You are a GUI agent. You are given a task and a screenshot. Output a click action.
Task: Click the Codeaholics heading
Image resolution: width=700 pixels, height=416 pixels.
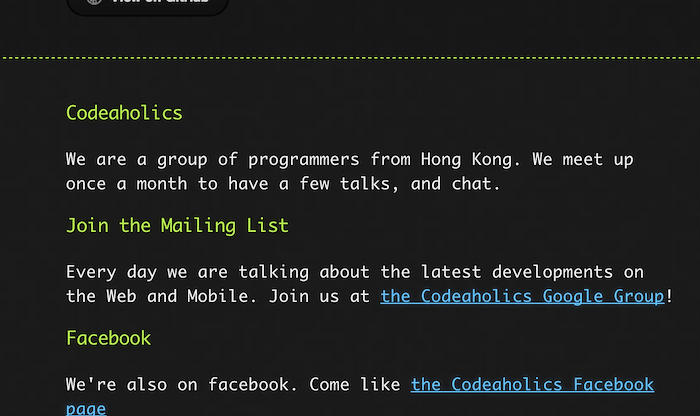(124, 113)
